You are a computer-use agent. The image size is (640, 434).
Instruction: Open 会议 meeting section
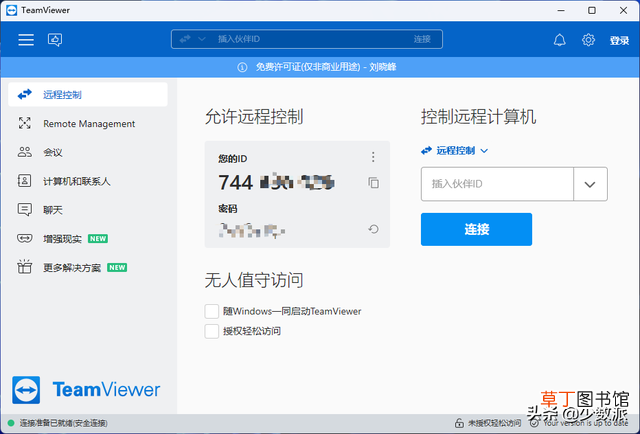88,152
